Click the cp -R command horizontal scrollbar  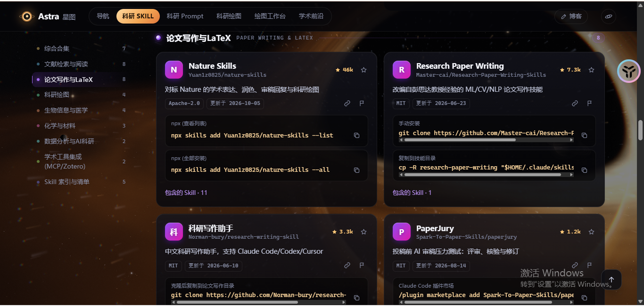pos(483,175)
